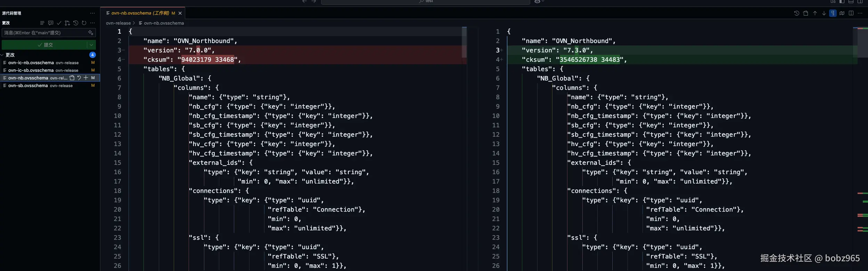The image size is (868, 271).
Task: Open more actions in the changes toolbar
Action: [x=92, y=23]
